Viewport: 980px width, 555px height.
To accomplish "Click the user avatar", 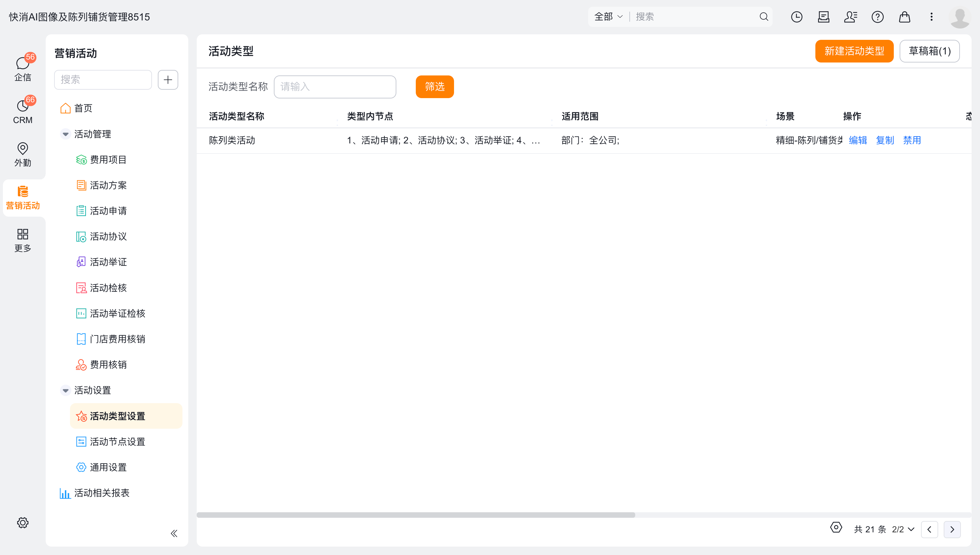I will (x=960, y=17).
